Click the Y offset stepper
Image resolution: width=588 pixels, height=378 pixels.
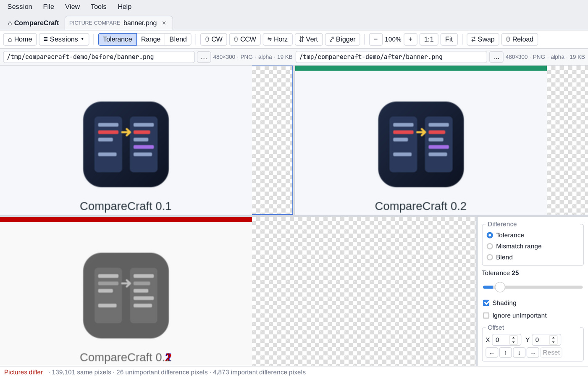(x=553, y=340)
